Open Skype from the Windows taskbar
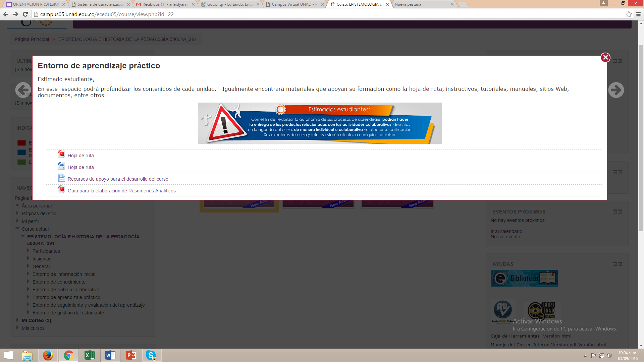This screenshot has height=362, width=644. [151, 355]
